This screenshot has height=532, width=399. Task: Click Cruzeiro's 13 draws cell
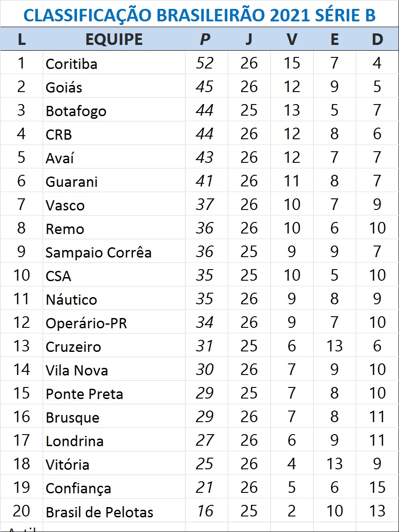(x=335, y=346)
